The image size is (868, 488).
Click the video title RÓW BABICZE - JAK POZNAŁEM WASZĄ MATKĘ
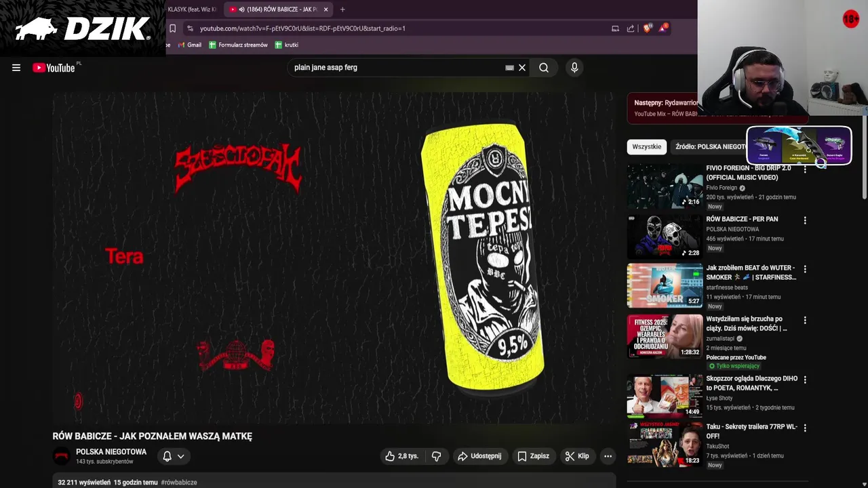pyautogui.click(x=153, y=436)
